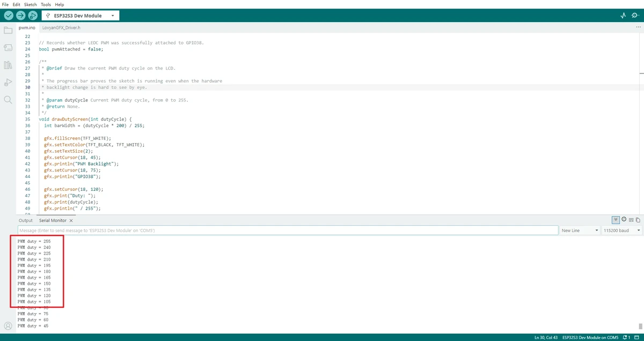
Task: Click the void drawDutyScreen function line
Action: [85, 119]
